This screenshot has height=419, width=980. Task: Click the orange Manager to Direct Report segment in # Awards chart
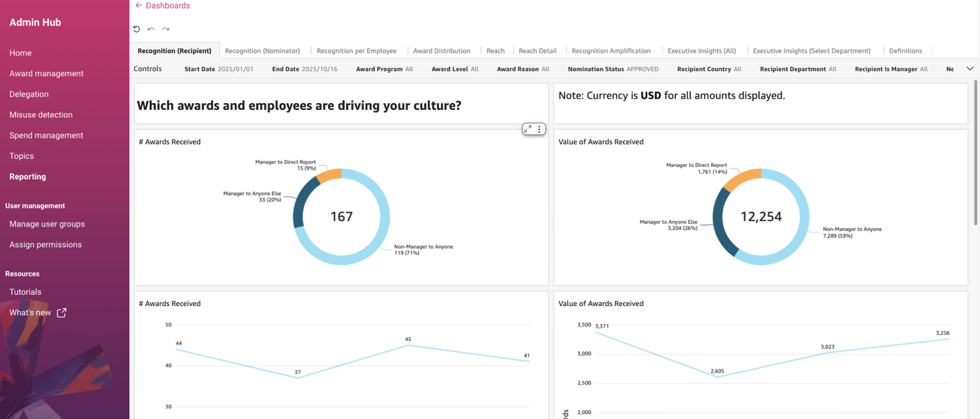[x=330, y=175]
